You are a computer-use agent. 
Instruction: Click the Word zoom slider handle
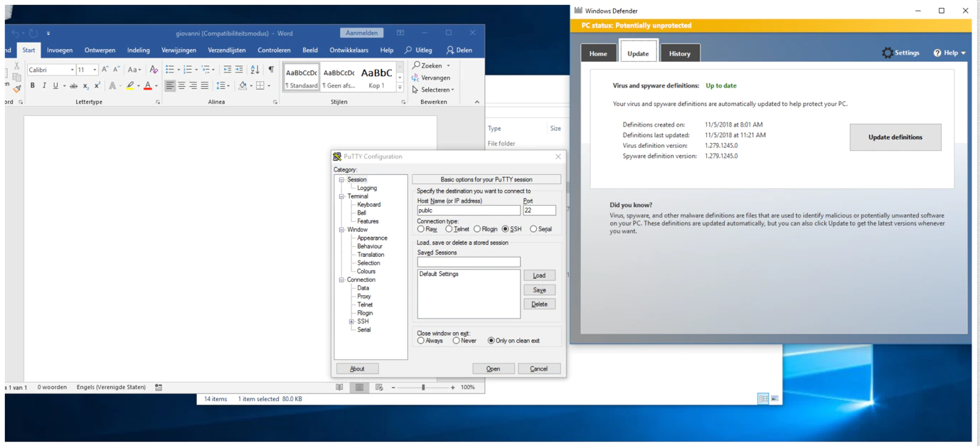point(423,388)
